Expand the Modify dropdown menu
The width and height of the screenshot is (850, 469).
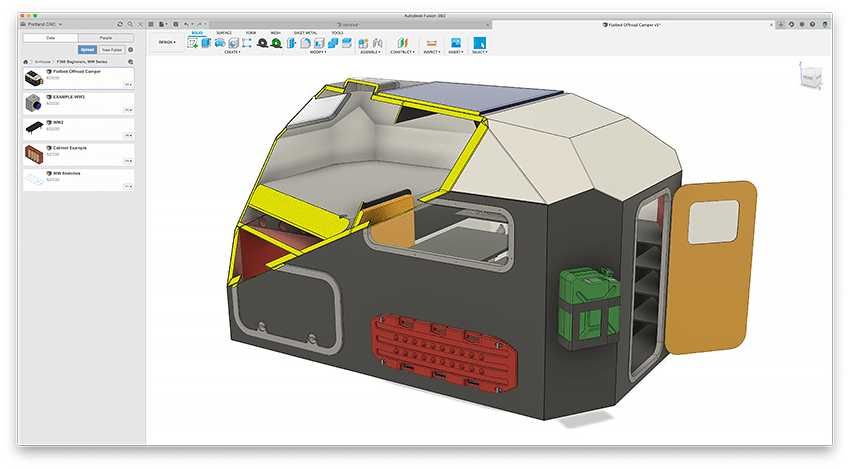coord(318,52)
